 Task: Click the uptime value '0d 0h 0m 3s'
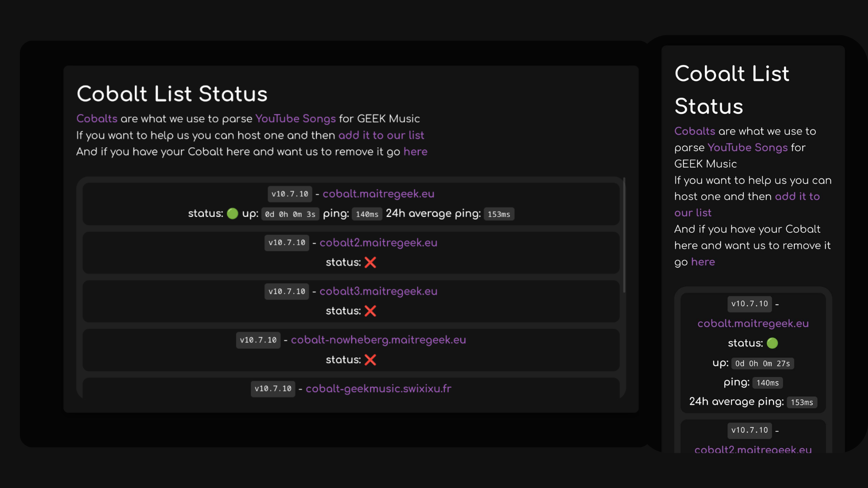pos(290,214)
